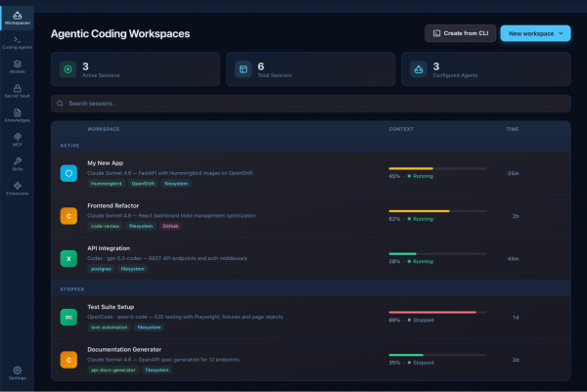Click Documentation Generator 35% context bar

[x=437, y=355]
